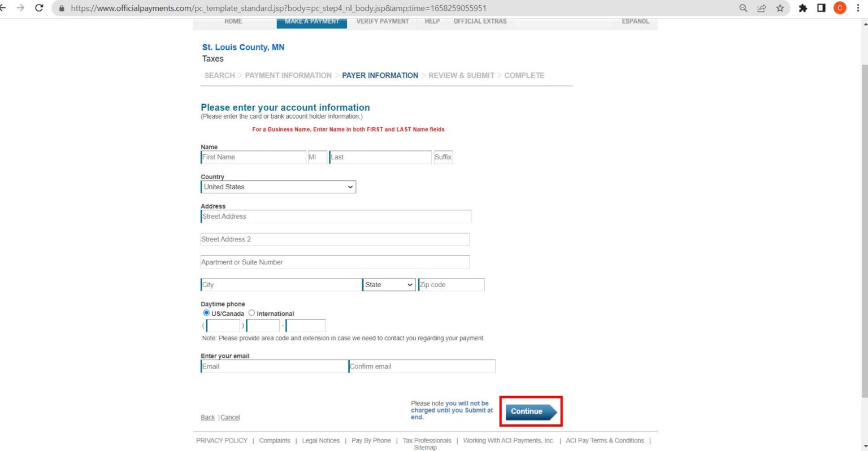Bookmark this page with the star icon
The height and width of the screenshot is (451, 868).
pyautogui.click(x=780, y=8)
